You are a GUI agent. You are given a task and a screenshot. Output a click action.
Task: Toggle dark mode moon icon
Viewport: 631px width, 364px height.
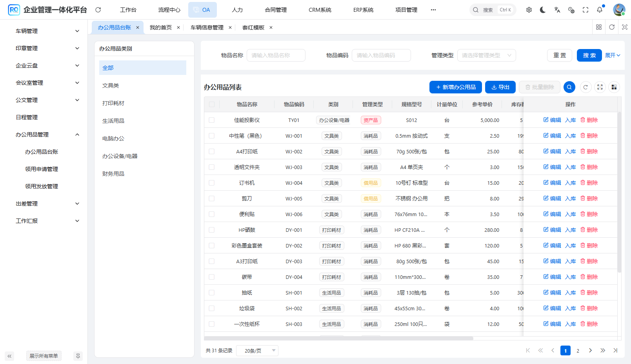543,10
